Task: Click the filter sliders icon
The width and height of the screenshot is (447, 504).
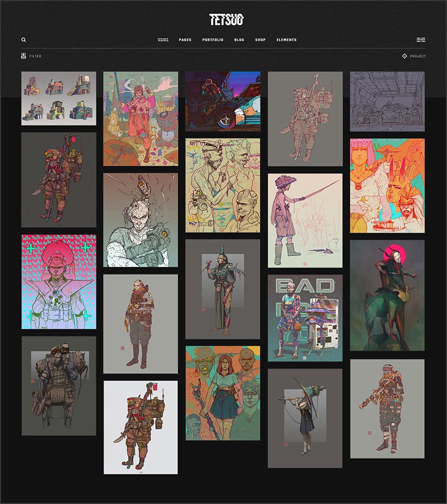Action: [23, 56]
